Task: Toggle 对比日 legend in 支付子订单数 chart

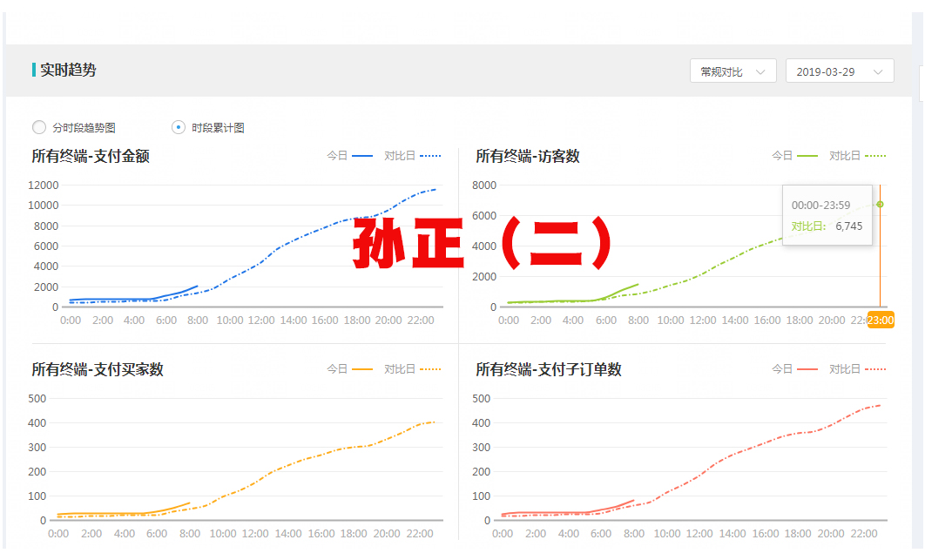Action: [x=858, y=369]
